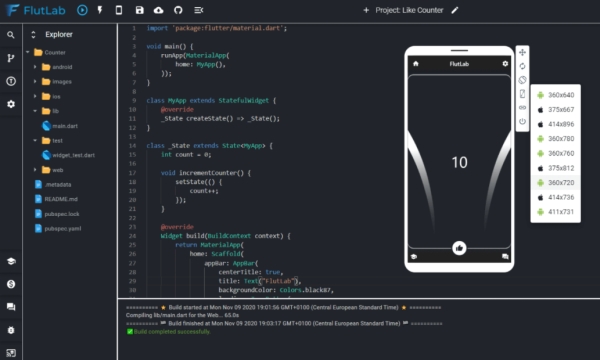The image size is (600, 360).
Task: Select 360x720 Android device size
Action: (556, 182)
